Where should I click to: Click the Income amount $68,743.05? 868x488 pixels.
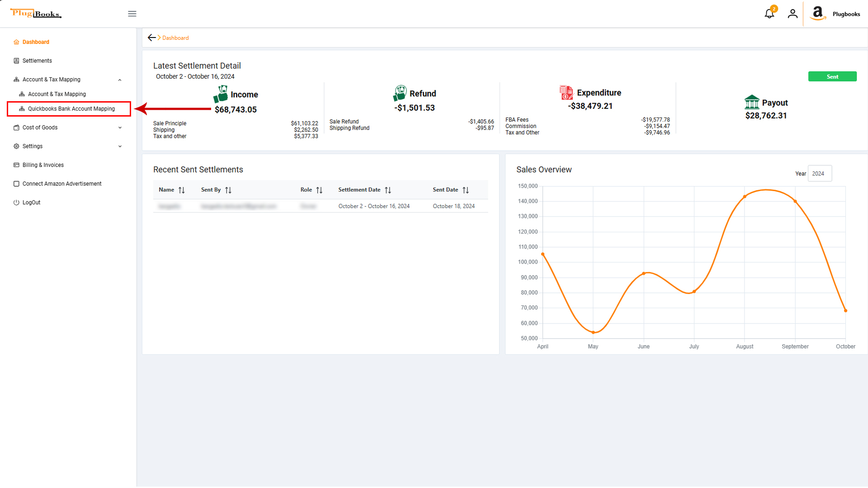click(236, 110)
